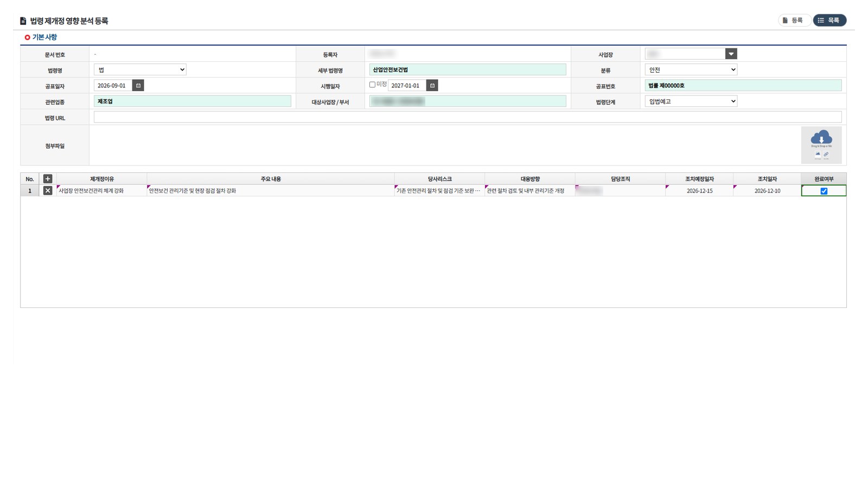This screenshot has height=488, width=868.
Task: Click the 등록 (register) button
Action: tap(794, 20)
